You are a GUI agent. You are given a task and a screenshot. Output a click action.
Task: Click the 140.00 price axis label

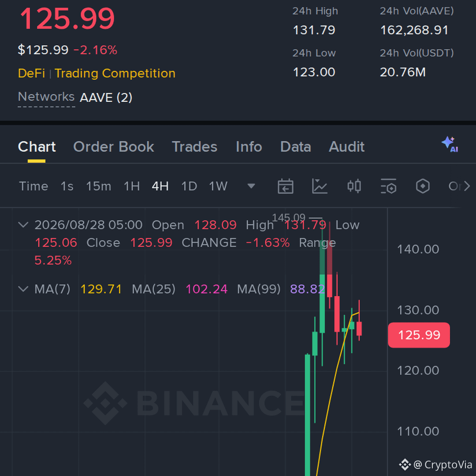point(418,249)
